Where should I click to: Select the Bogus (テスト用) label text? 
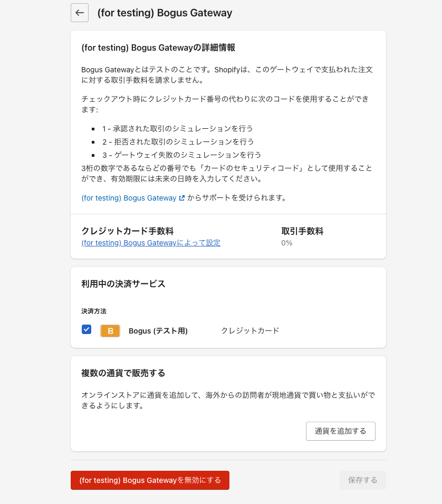point(158,331)
